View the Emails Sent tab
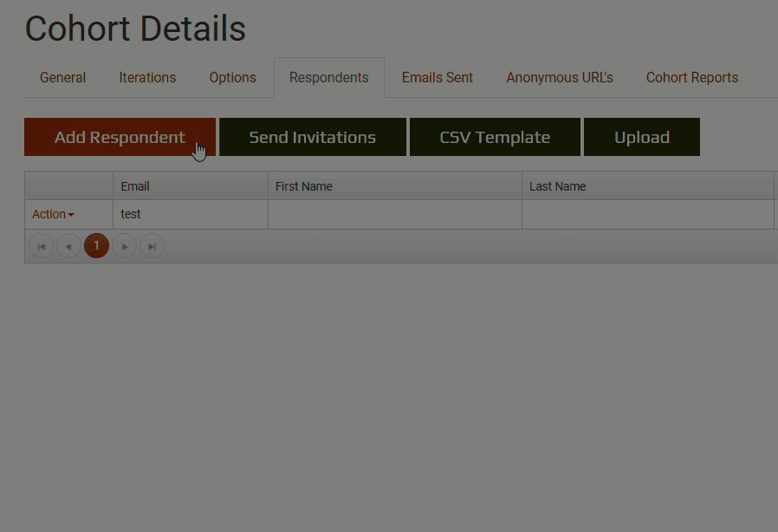 (x=437, y=78)
